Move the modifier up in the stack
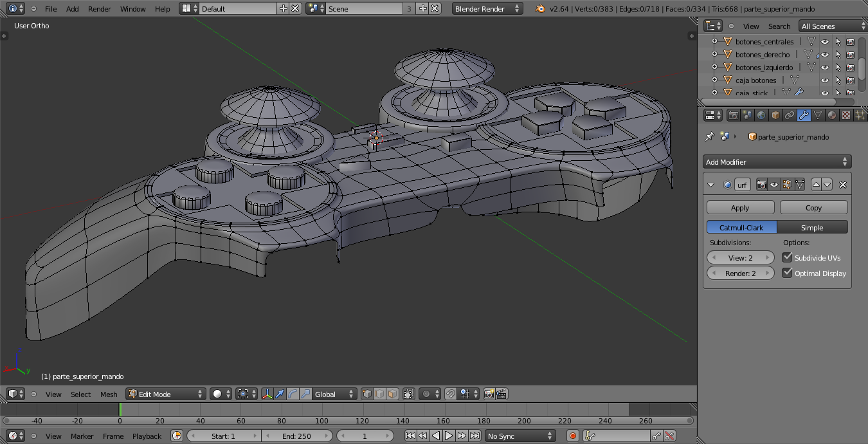This screenshot has height=444, width=868. tap(817, 185)
